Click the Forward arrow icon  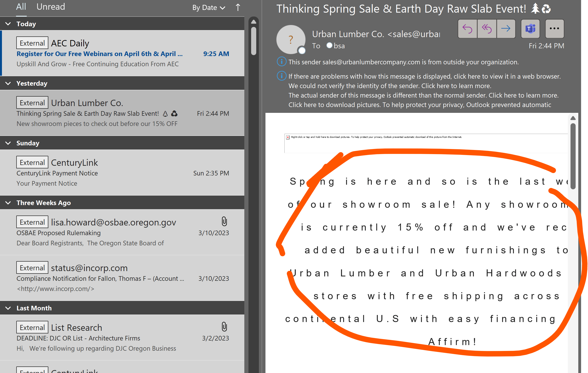pyautogui.click(x=506, y=29)
